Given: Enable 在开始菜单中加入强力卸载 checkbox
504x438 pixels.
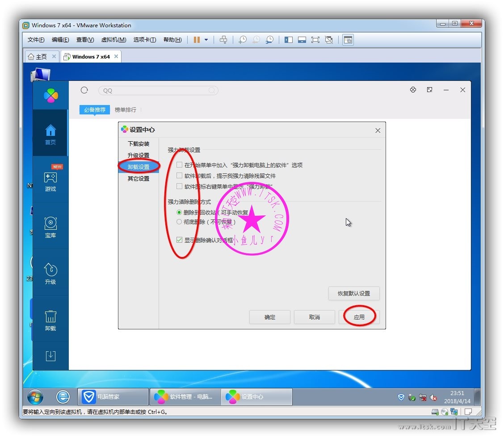Looking at the screenshot, I should click(180, 165).
